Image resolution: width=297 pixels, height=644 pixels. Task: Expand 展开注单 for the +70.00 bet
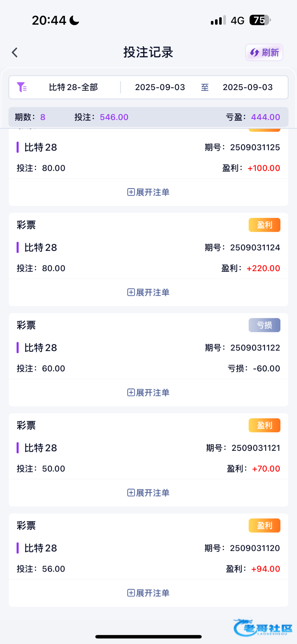(x=152, y=493)
